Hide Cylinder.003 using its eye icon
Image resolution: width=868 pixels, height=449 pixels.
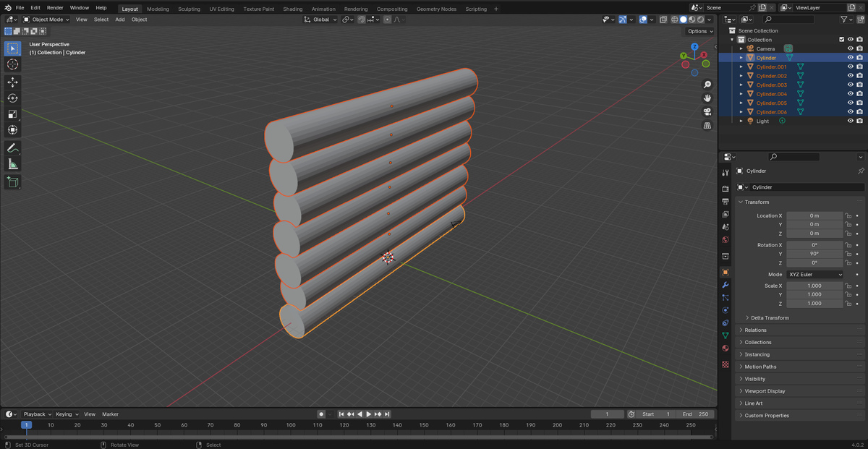[x=850, y=85]
